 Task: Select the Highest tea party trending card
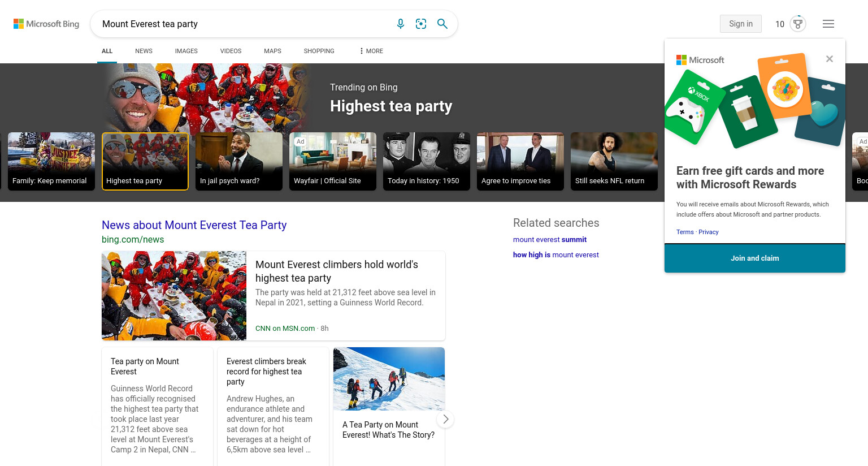point(145,161)
